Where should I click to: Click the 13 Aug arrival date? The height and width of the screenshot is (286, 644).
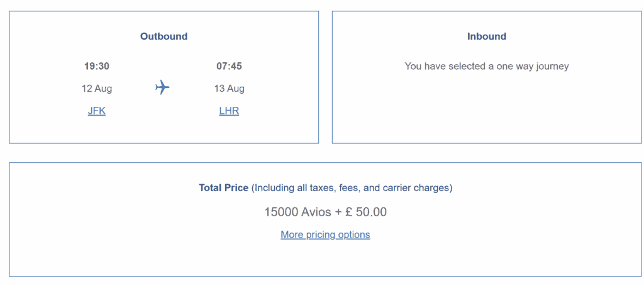(x=229, y=89)
